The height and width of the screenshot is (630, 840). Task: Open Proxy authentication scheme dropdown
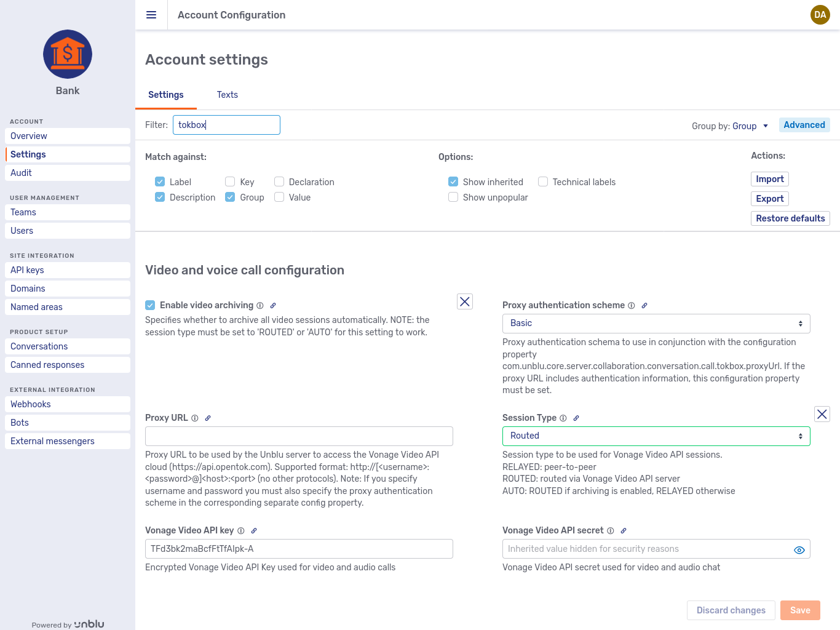656,324
